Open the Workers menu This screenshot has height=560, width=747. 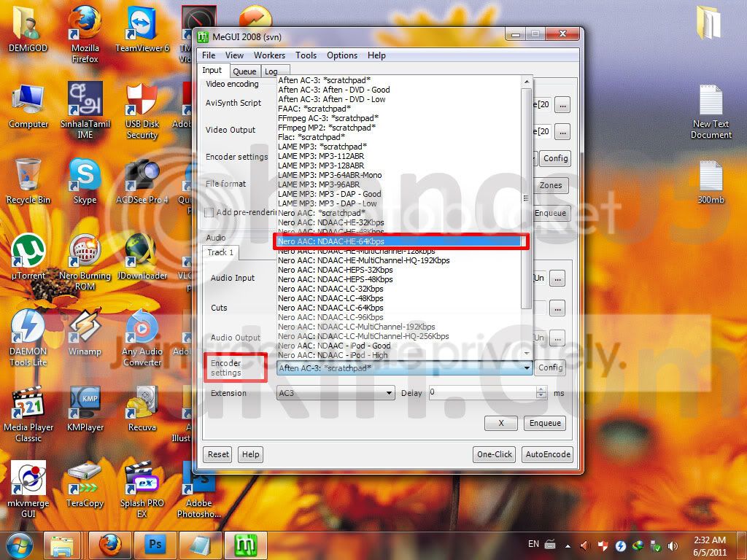269,55
